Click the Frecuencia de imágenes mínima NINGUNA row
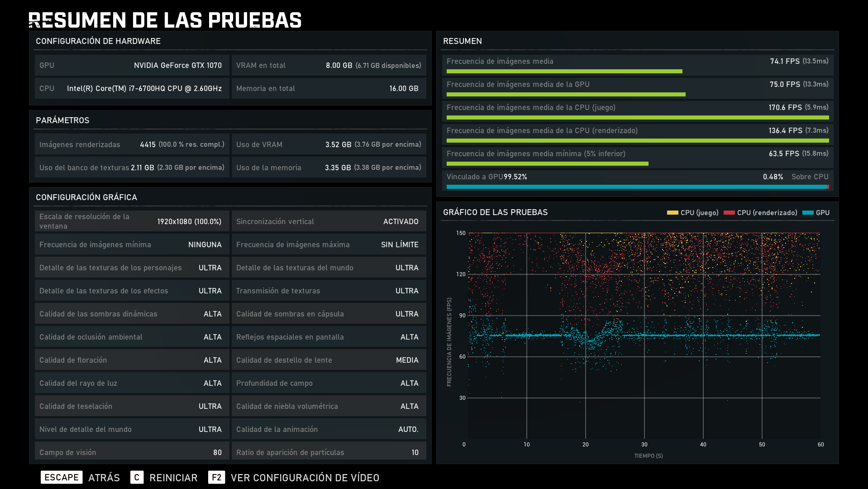This screenshot has width=868, height=489. coord(132,244)
